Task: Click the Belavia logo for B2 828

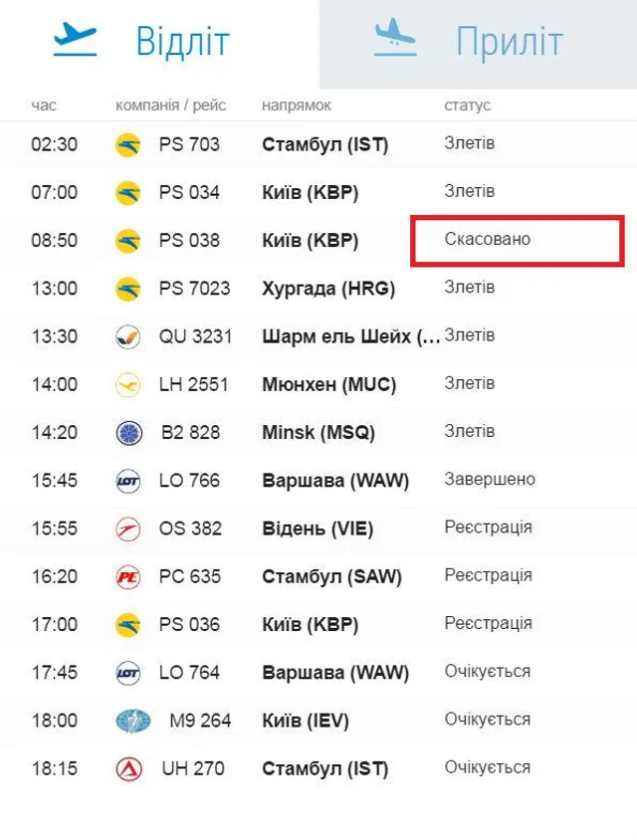Action: tap(128, 432)
